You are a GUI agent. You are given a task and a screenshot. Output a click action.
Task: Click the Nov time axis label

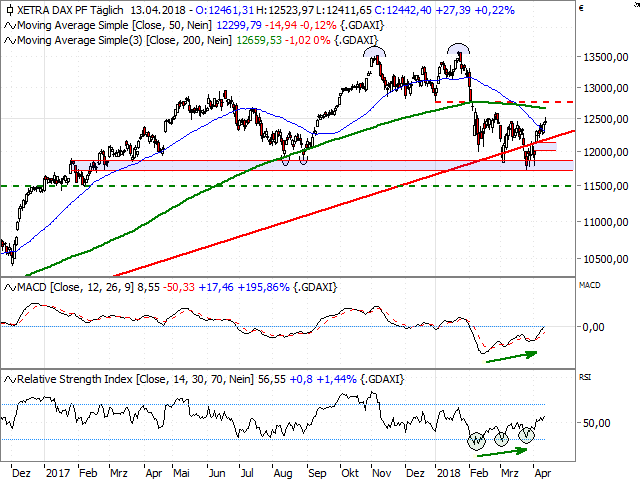tap(382, 473)
